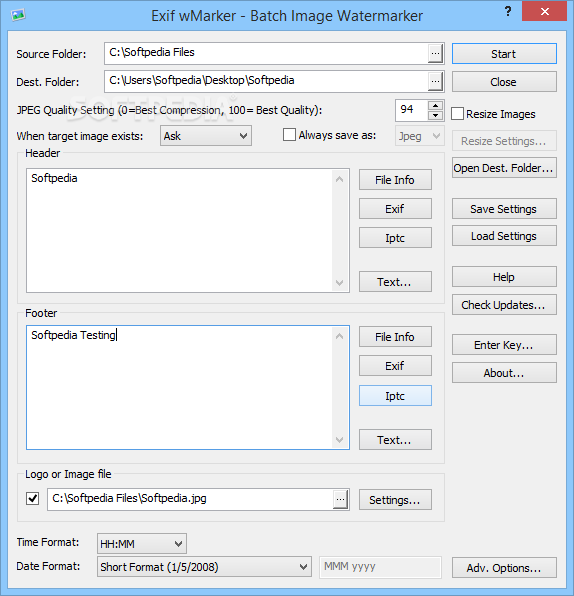The image size is (574, 596).
Task: Insert File Info into Header
Action: (x=395, y=180)
